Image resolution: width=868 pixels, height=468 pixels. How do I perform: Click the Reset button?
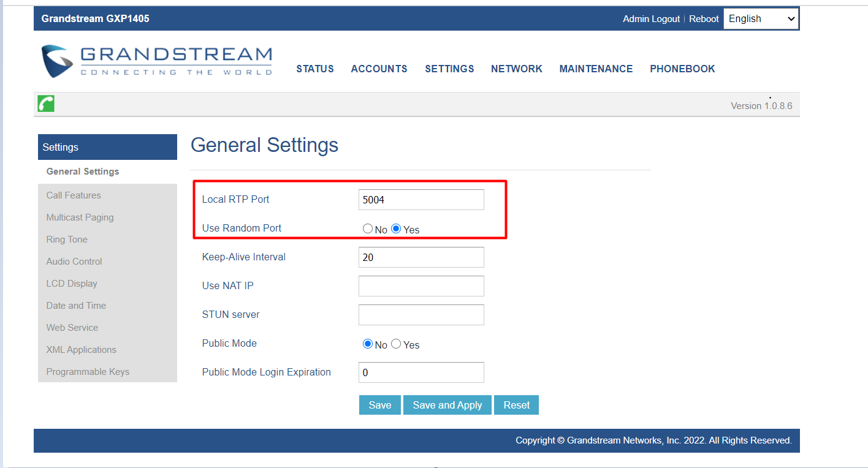pyautogui.click(x=517, y=405)
